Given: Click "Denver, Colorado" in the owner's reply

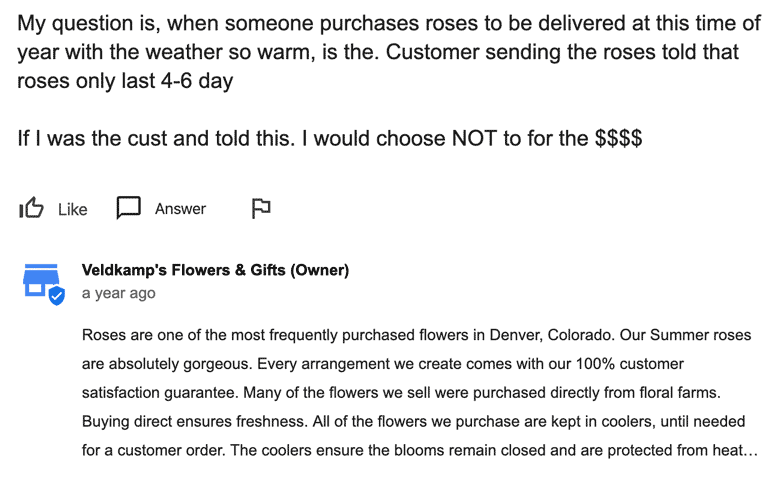Looking at the screenshot, I should [551, 335].
